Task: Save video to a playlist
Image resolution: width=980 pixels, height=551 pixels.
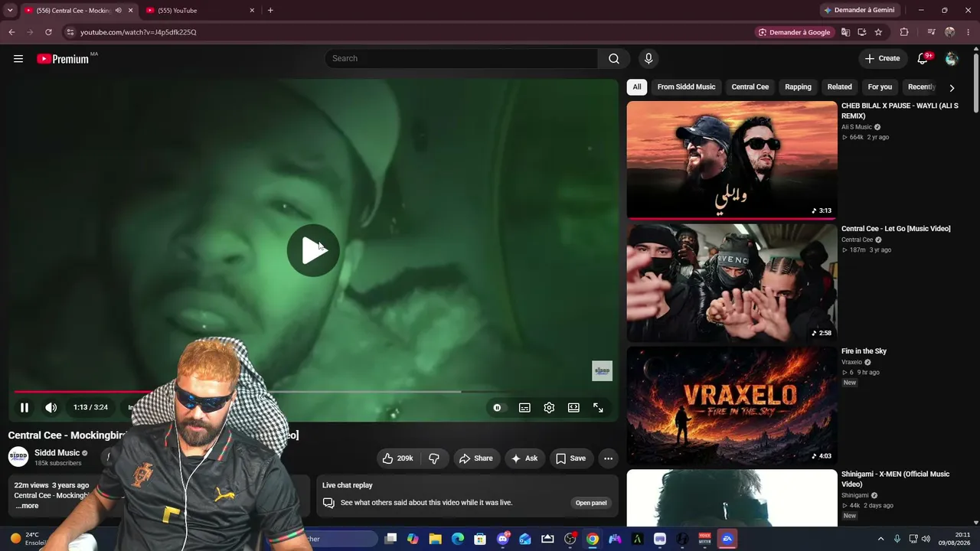Action: tap(571, 458)
